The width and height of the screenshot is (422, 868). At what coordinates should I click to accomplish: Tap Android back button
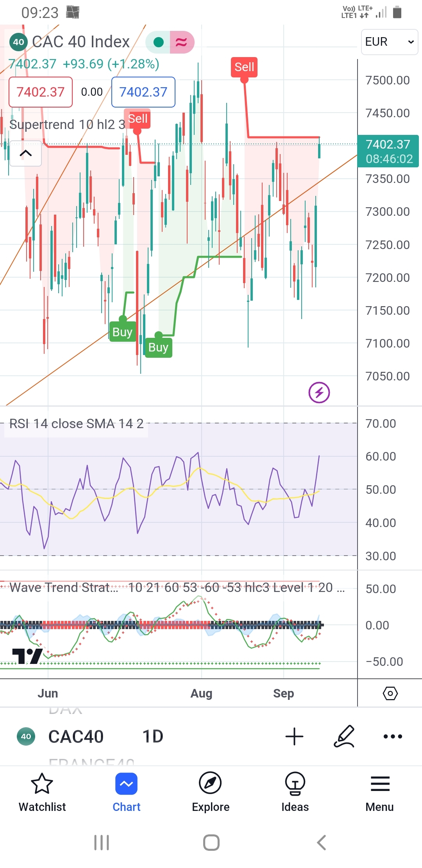321,843
